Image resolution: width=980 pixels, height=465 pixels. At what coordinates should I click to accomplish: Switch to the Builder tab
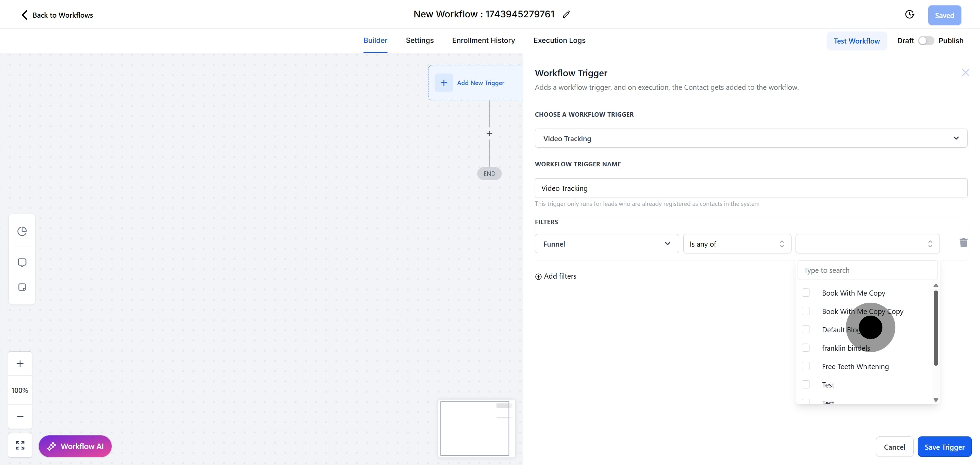[x=375, y=40]
